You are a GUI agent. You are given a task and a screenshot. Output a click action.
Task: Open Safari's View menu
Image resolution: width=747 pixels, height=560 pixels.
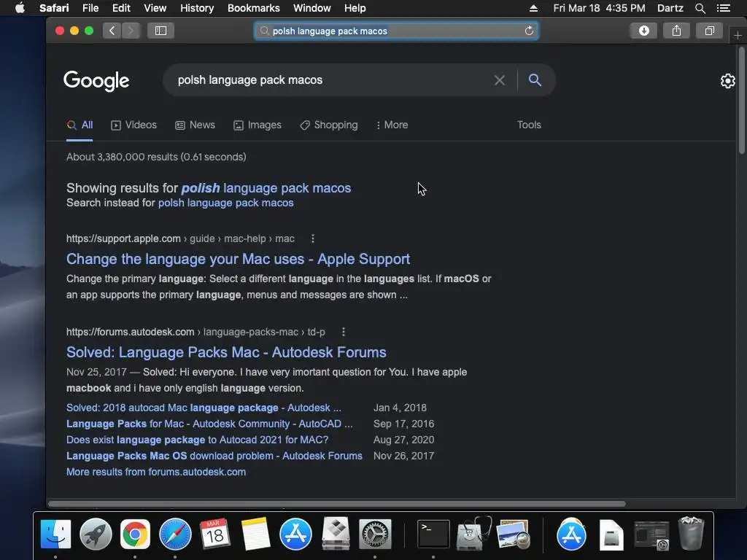[x=155, y=8]
